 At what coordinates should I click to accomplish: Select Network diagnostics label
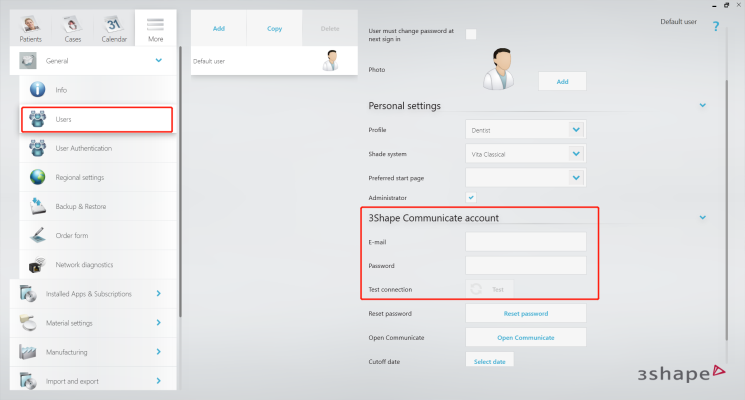84,265
